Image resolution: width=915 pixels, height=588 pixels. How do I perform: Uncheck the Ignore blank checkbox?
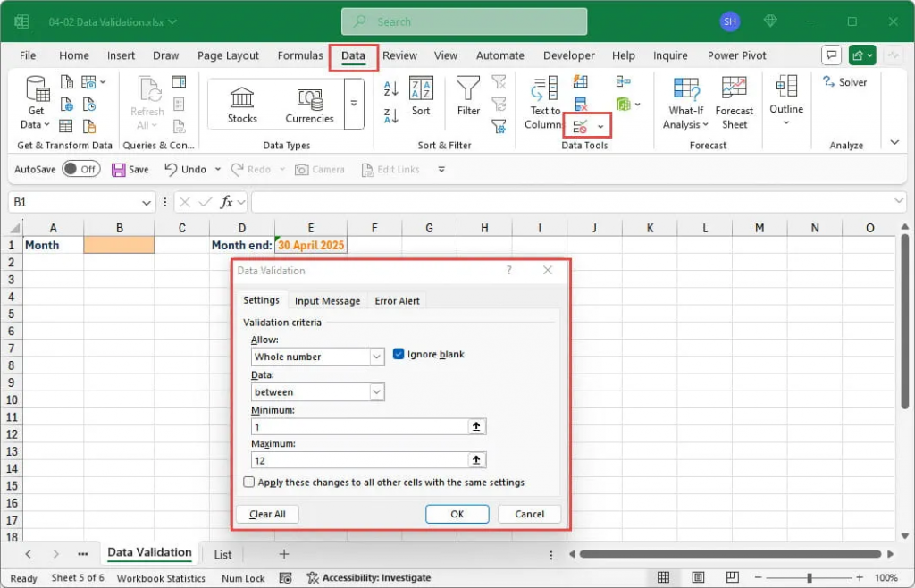point(399,355)
